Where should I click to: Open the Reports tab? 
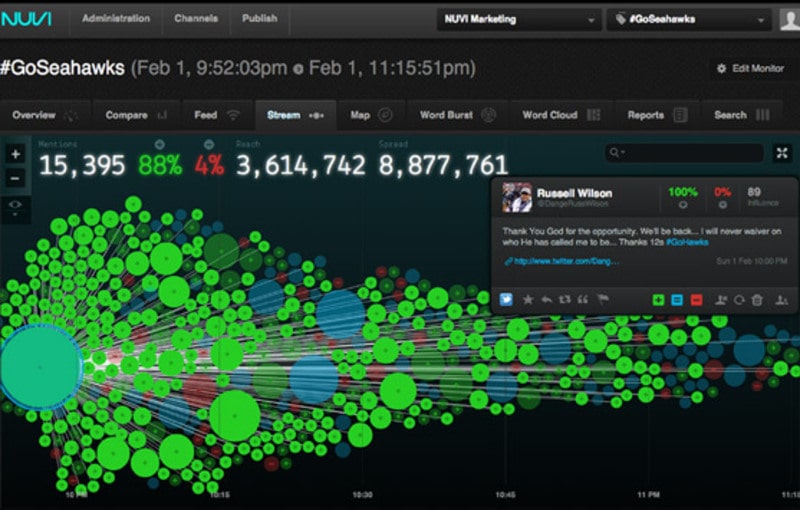[657, 115]
